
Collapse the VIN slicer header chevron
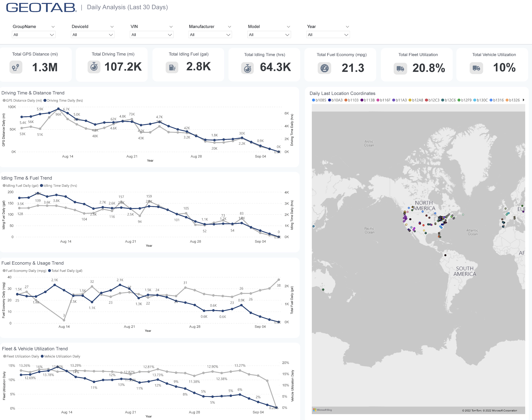[x=171, y=27]
